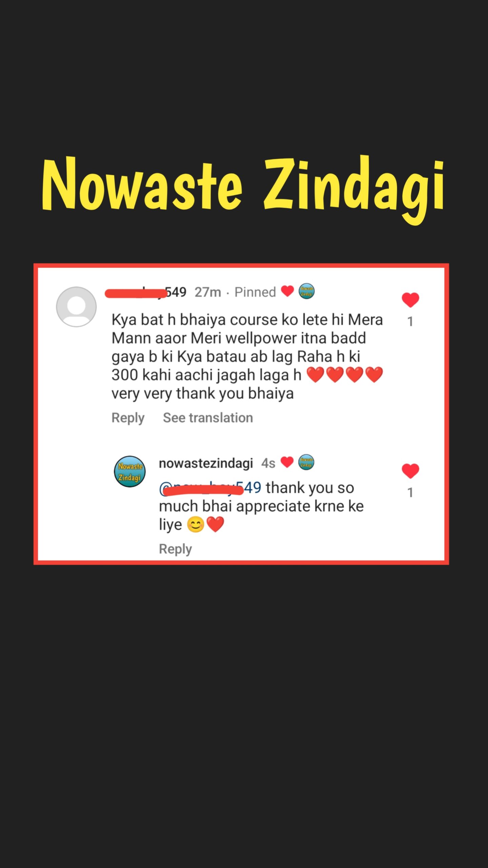Viewport: 488px width, 868px height.
Task: Click creator-liked heart beside Pinned label
Action: (x=287, y=291)
